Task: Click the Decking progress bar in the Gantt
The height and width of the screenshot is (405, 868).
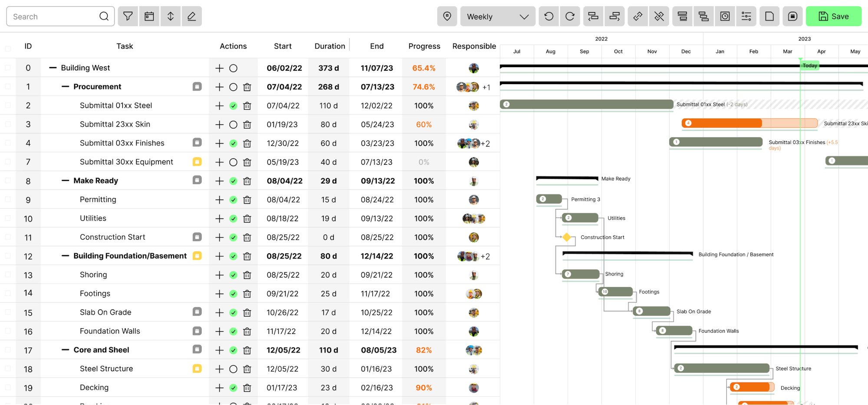Action: click(751, 386)
